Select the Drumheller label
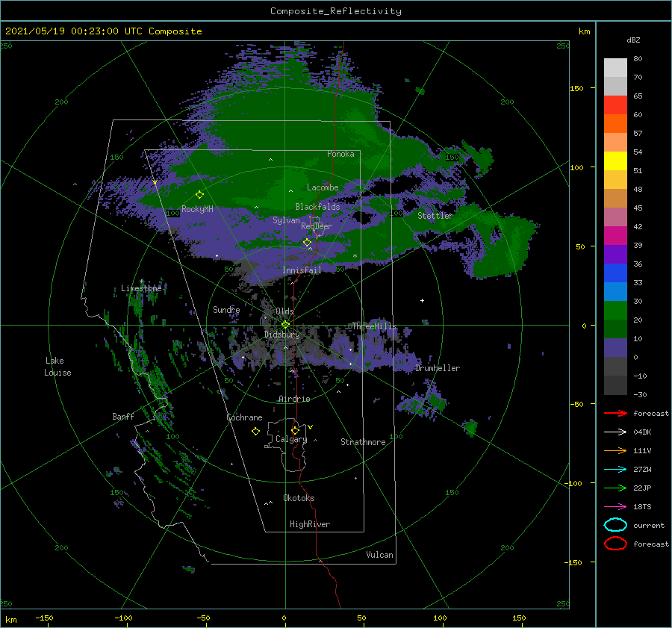 coord(438,368)
